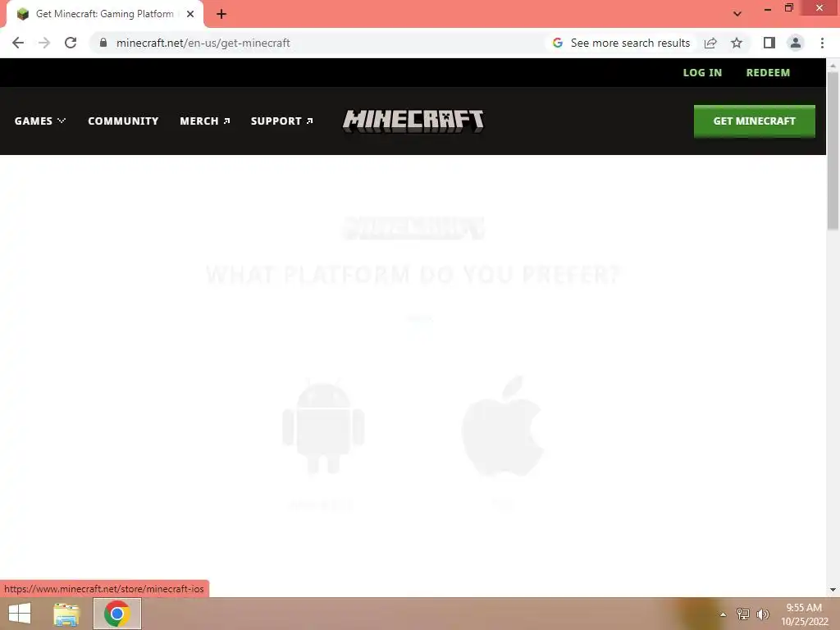Click the Google 'See more search results' chip

pos(622,43)
